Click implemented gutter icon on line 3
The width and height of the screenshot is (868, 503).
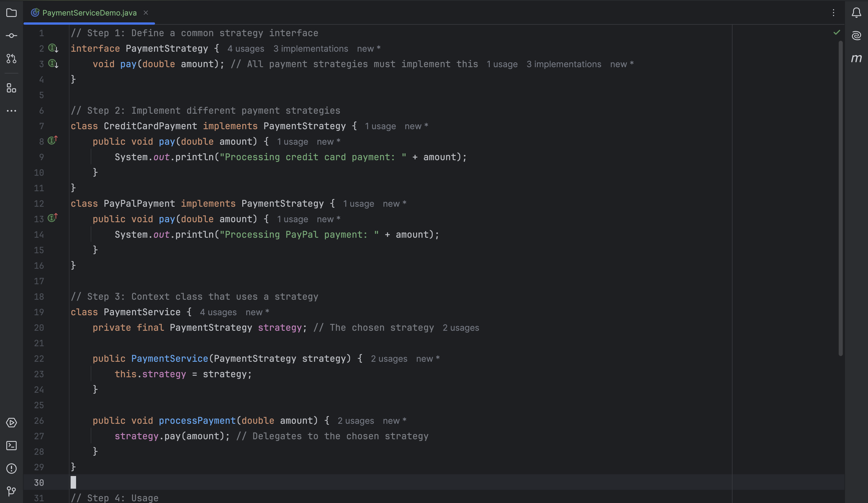53,64
